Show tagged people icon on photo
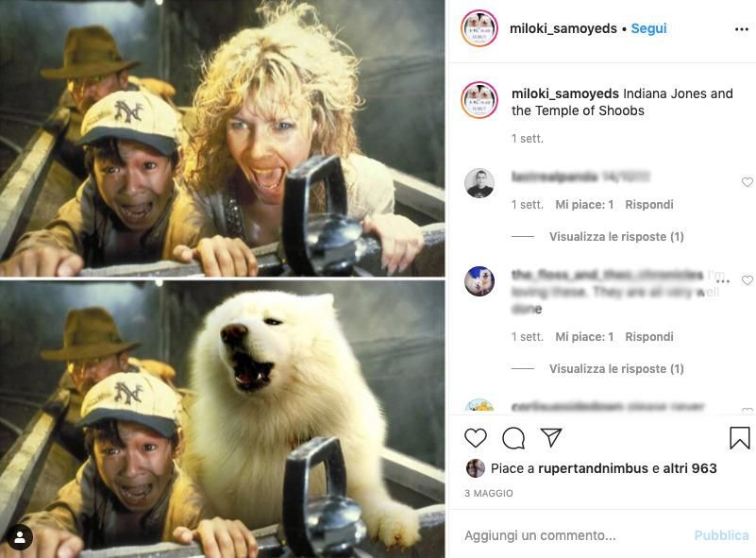The width and height of the screenshot is (756, 558). tap(20, 537)
